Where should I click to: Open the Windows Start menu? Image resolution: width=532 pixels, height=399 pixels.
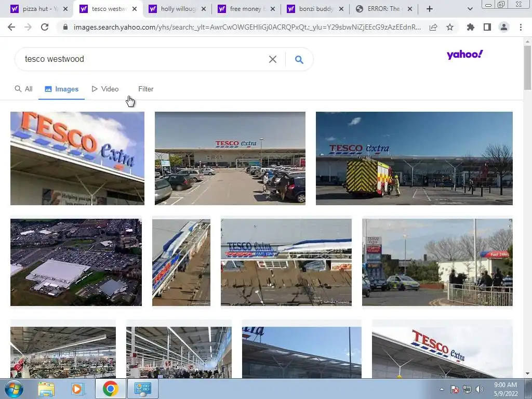point(14,389)
